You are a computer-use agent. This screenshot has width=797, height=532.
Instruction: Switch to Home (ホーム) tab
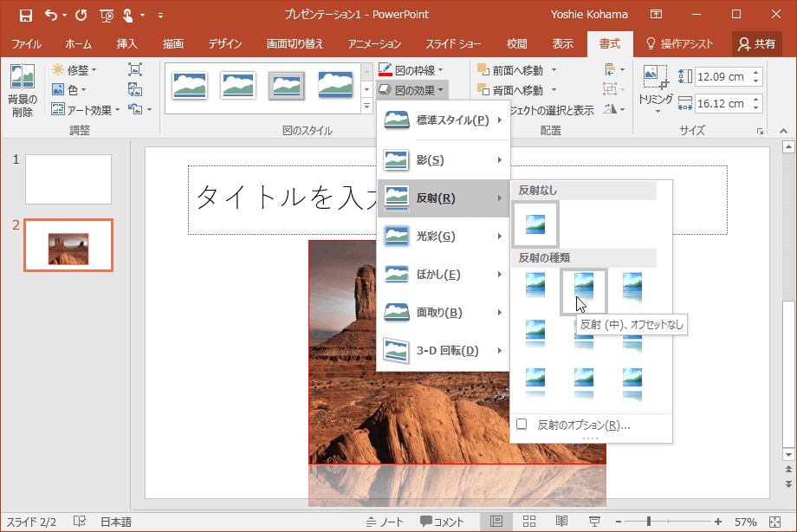pyautogui.click(x=78, y=43)
